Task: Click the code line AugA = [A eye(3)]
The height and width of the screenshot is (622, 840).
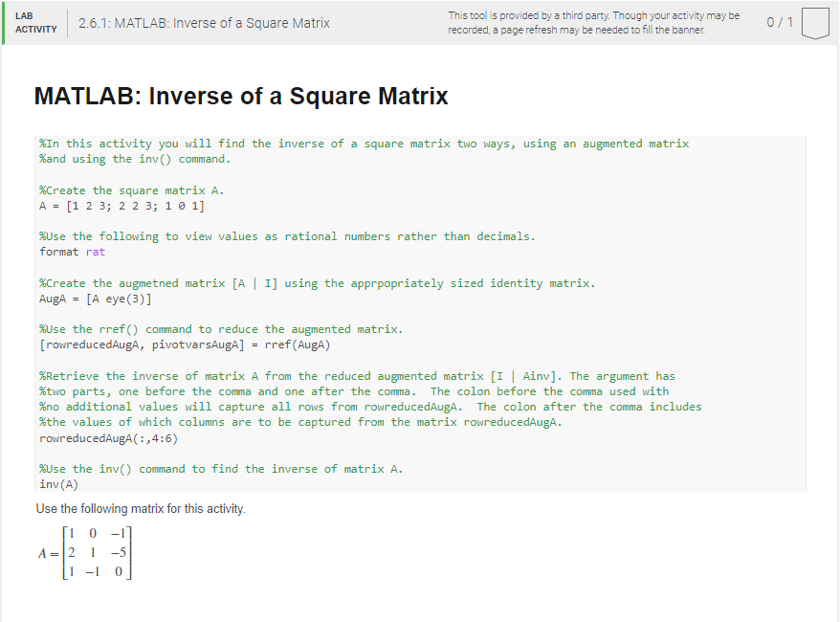Action: click(x=96, y=299)
